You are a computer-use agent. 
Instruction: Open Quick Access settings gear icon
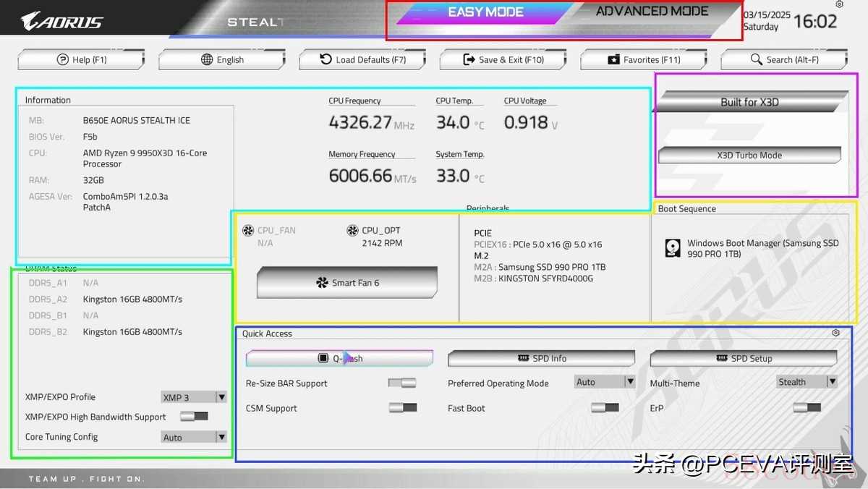tap(835, 333)
